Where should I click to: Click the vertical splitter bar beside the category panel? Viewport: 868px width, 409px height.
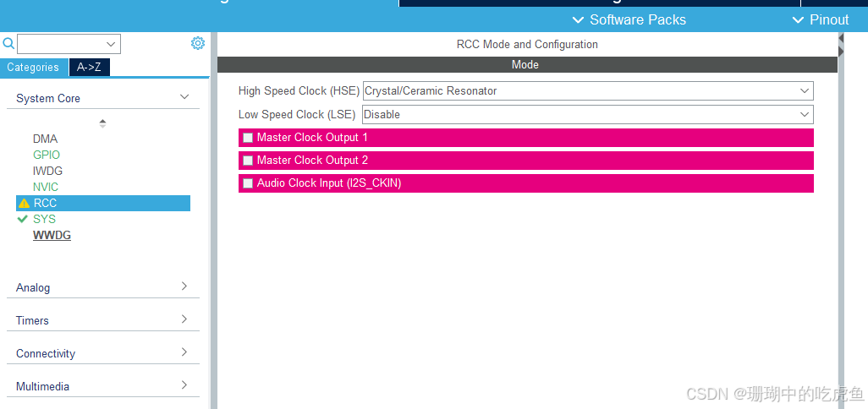[x=213, y=221]
